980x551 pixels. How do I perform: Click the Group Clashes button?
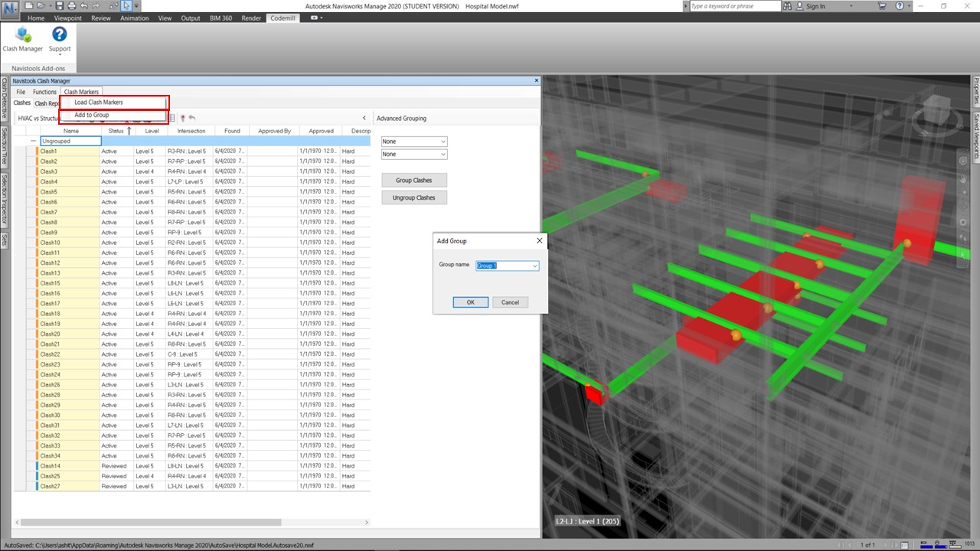[413, 181]
